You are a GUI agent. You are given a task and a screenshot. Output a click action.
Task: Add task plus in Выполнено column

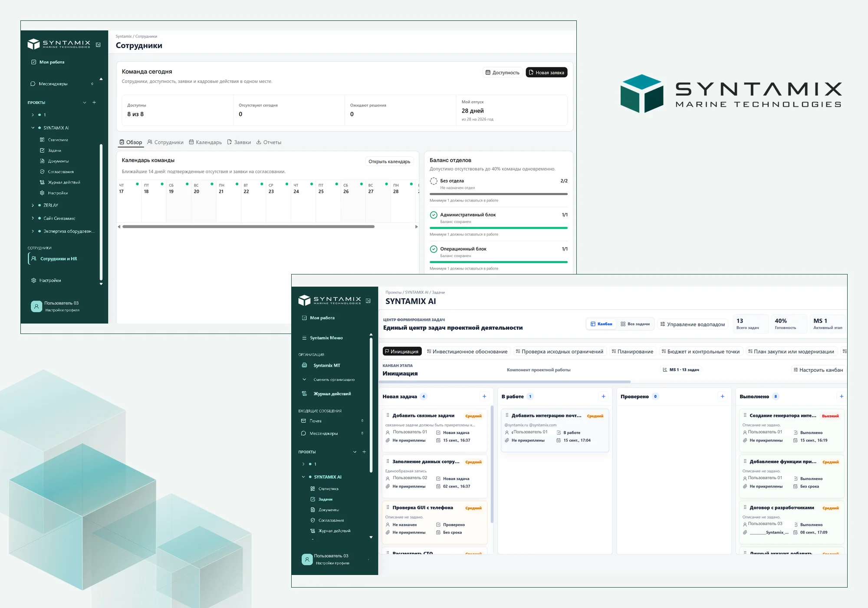(842, 396)
